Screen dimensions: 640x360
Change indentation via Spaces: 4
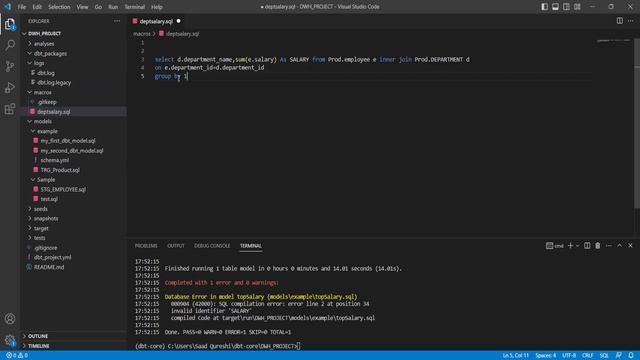[546, 356]
